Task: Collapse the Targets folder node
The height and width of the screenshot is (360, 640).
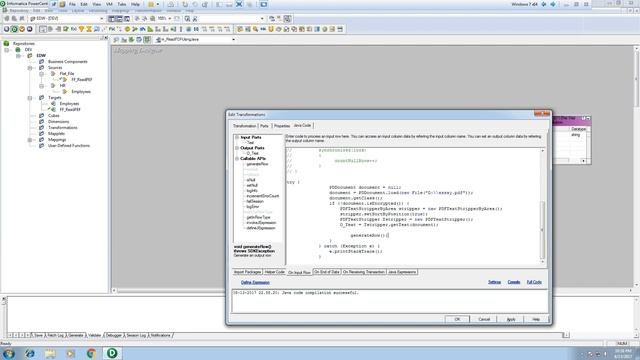Action: [x=30, y=98]
